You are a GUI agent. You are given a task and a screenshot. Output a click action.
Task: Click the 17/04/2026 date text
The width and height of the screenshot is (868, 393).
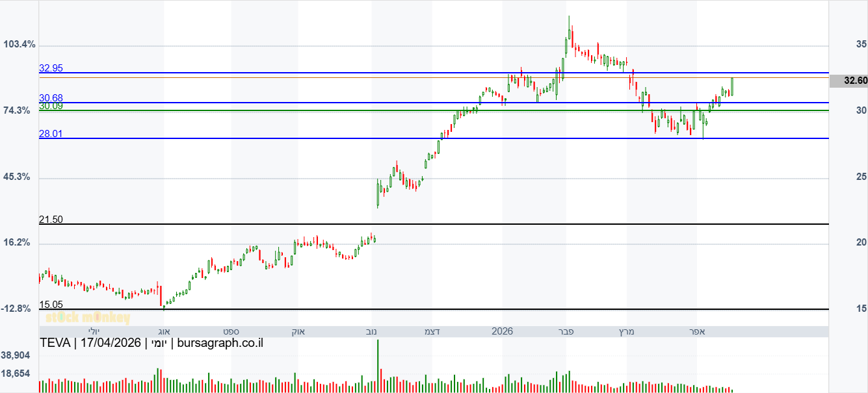coord(110,343)
